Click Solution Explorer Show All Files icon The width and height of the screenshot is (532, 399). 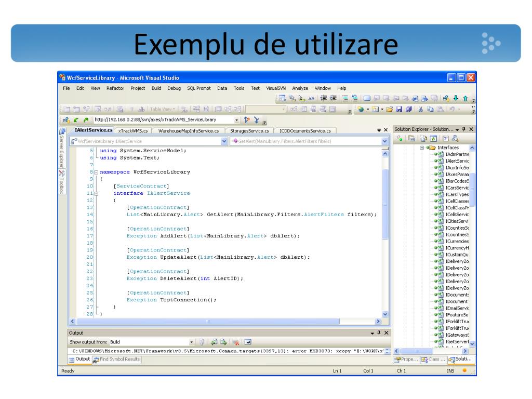tap(423, 138)
